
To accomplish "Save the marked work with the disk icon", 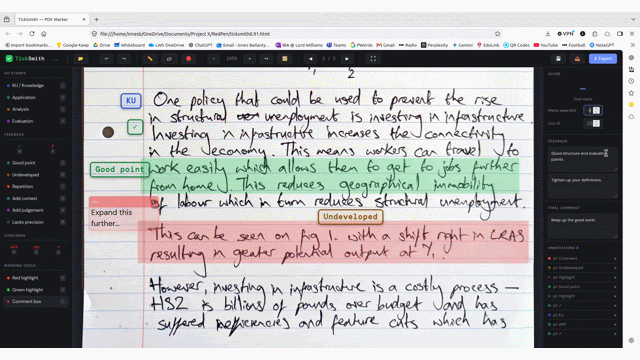I will (x=558, y=59).
